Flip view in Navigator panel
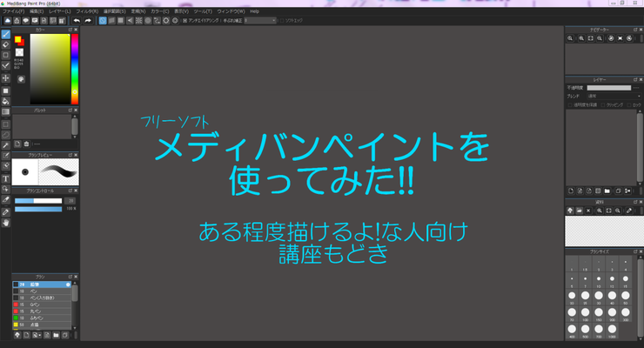The image size is (644, 348). [621, 38]
